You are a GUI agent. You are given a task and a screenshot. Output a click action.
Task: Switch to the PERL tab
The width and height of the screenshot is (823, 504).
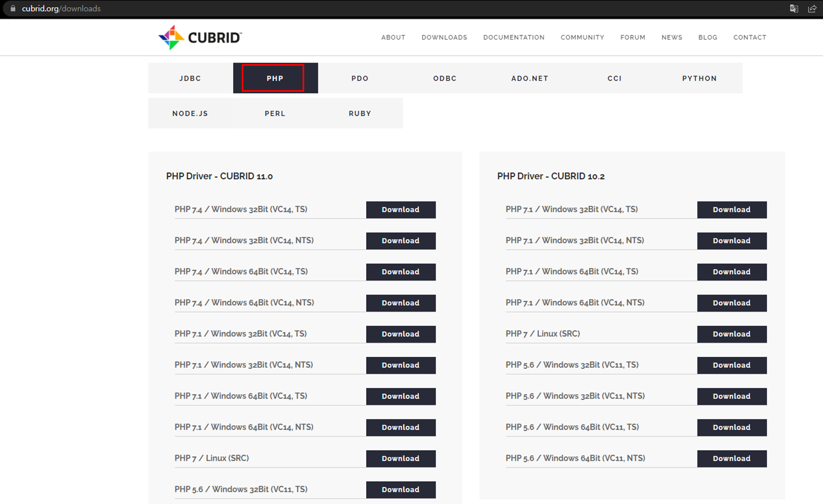(x=275, y=114)
